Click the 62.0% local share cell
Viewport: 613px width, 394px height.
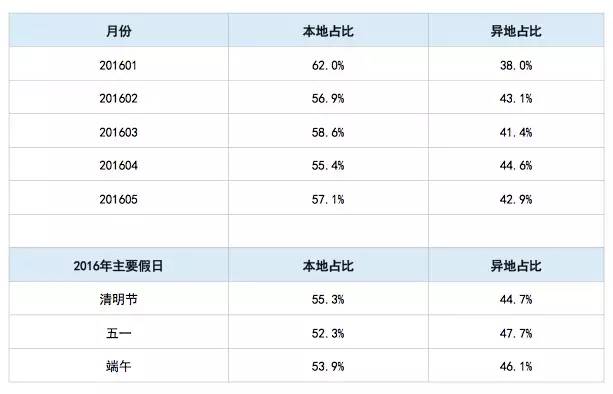[x=328, y=65]
